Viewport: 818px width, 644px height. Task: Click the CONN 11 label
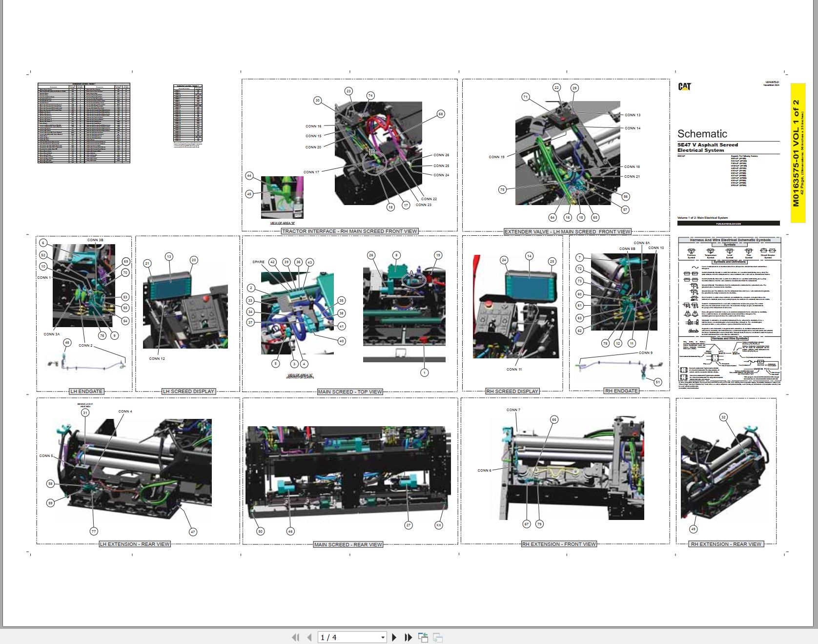[513, 369]
